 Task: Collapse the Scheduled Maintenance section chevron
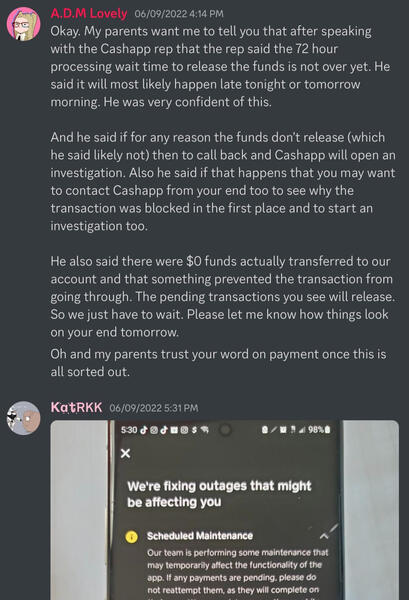(324, 536)
